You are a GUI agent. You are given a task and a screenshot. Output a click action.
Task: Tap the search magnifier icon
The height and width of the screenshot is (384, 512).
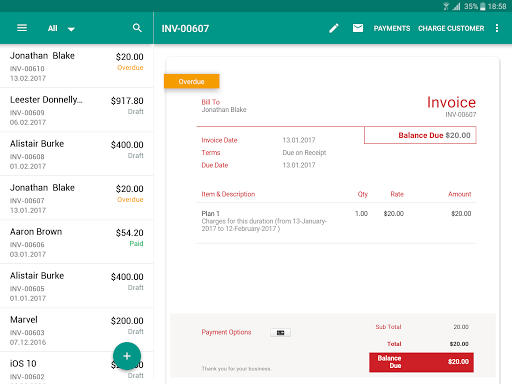coord(137,28)
